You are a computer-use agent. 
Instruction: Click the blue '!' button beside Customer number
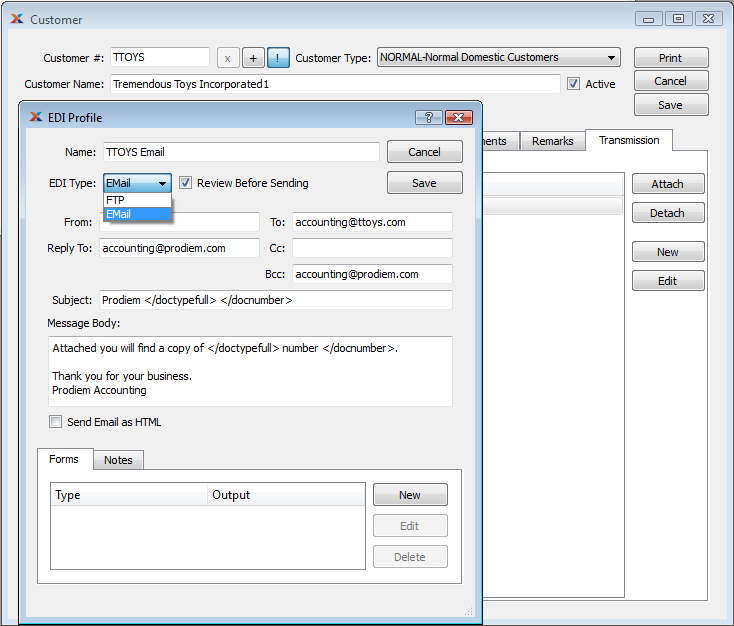click(278, 58)
